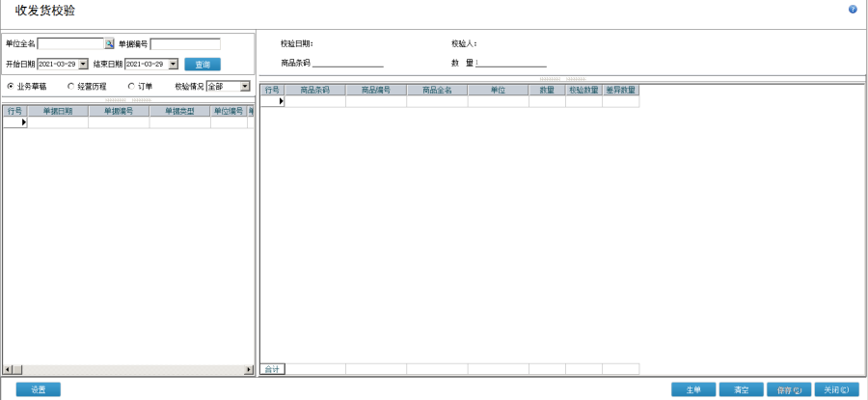Open the help question mark icon
Image resolution: width=868 pixels, height=400 pixels.
853,10
